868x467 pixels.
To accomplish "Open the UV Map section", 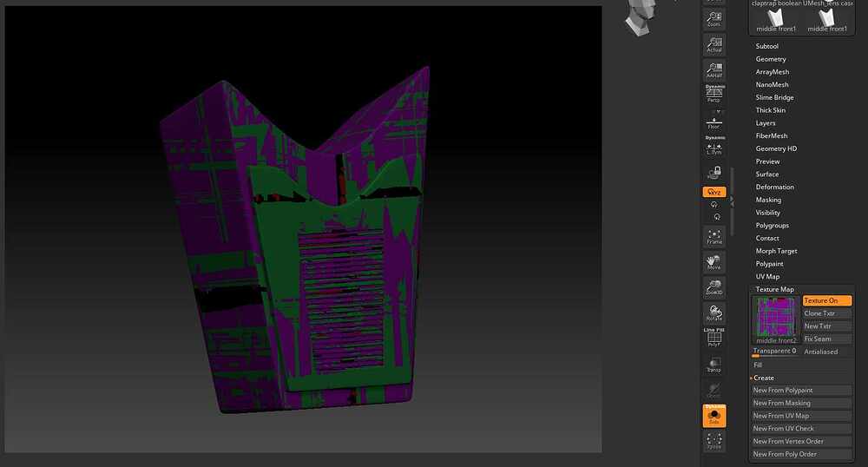I will pos(767,277).
